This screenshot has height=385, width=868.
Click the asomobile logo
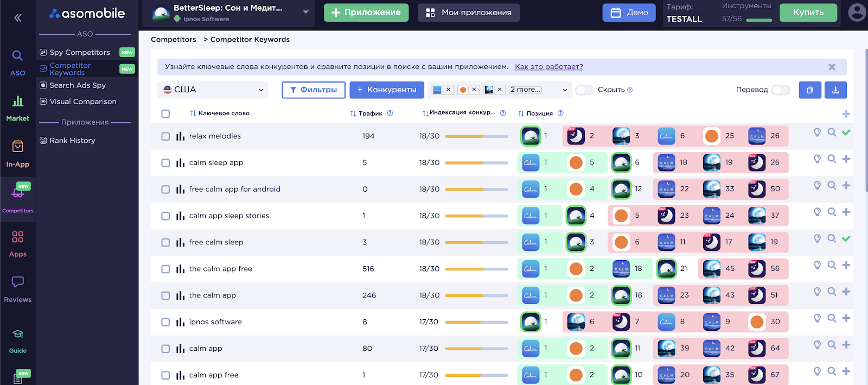[87, 14]
